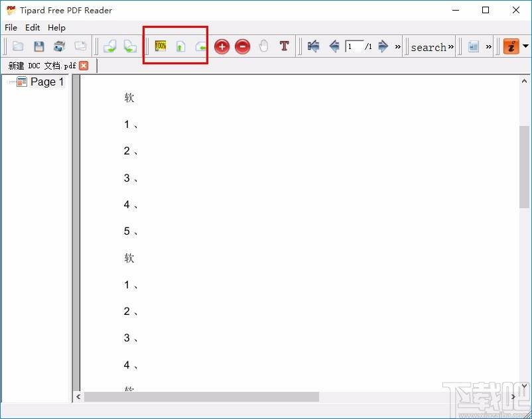Go to first page arrow icon
Screen dimensions: 532x419
point(313,46)
